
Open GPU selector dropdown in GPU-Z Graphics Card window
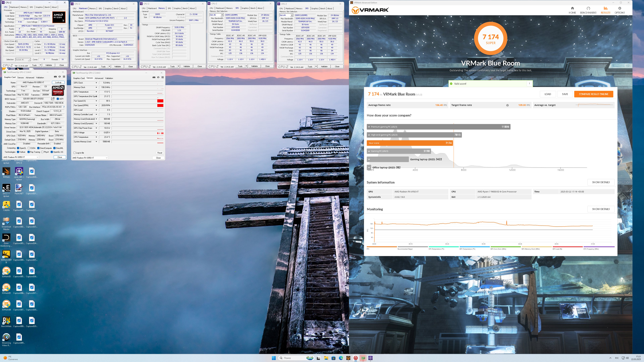coord(21,157)
